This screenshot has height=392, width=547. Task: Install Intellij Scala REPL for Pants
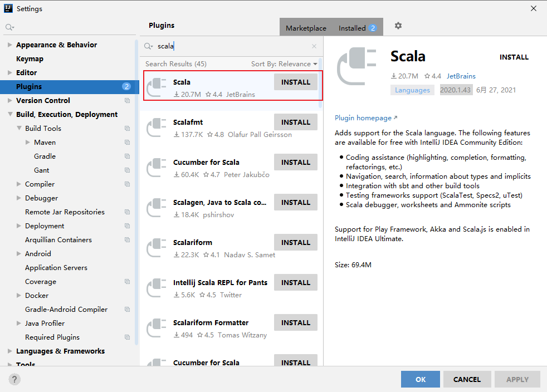(295, 282)
